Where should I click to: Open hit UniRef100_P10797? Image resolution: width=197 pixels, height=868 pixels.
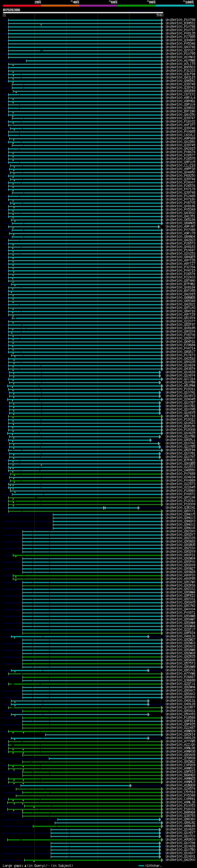[180, 30]
